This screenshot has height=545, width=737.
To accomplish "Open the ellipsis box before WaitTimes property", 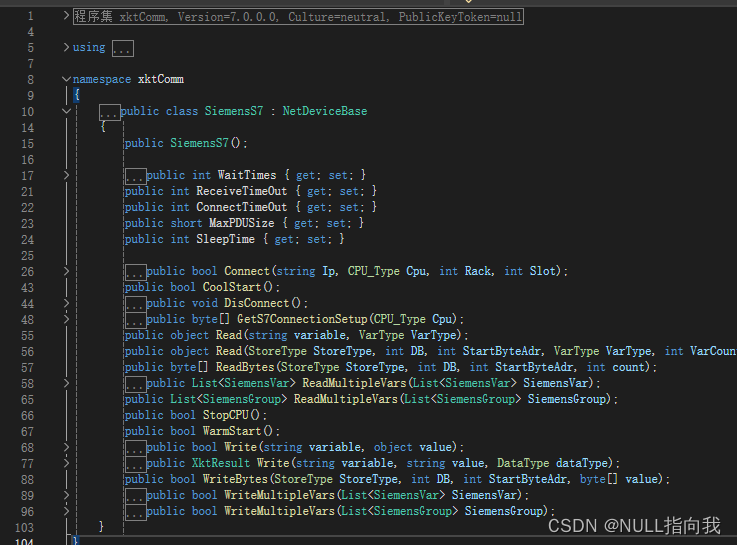I will click(135, 176).
